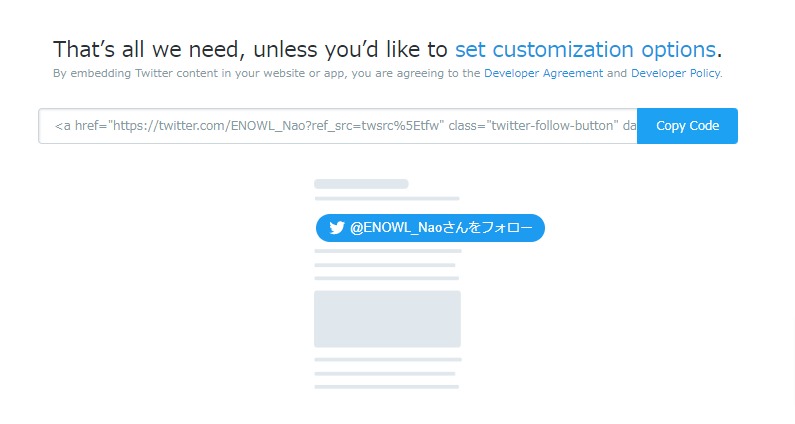Click the short rounded placeholder bar atop preview
795x424 pixels.
tap(361, 184)
